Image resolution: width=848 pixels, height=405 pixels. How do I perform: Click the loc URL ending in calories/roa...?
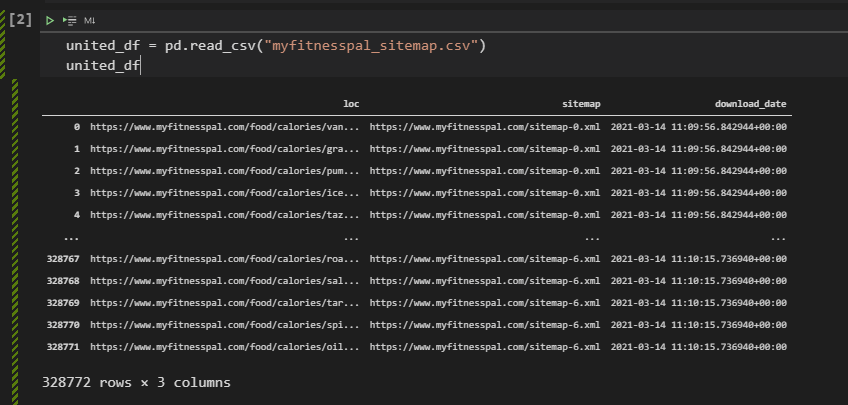tap(224, 259)
